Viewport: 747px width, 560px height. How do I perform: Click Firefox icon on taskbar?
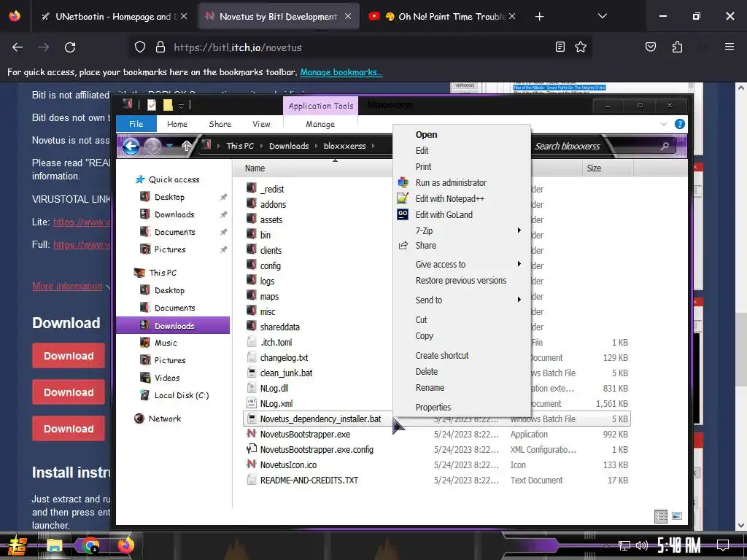125,545
